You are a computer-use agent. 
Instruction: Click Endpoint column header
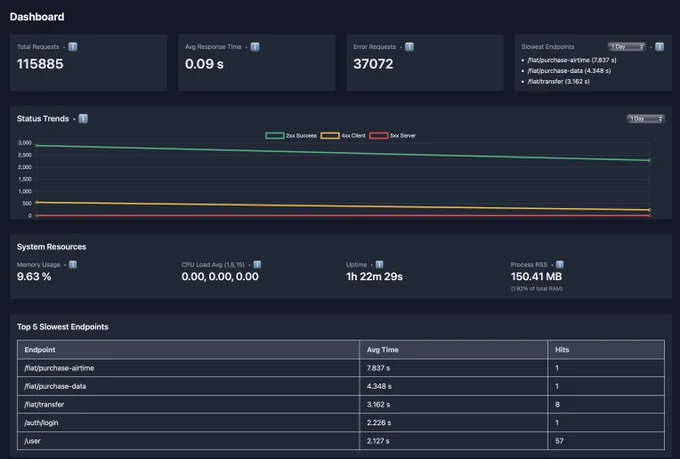coord(188,350)
